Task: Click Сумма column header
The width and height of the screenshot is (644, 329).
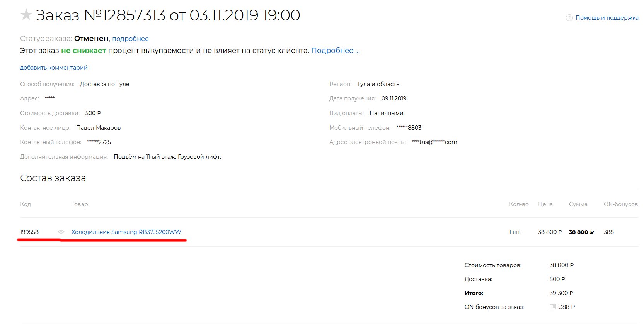Action: click(578, 204)
